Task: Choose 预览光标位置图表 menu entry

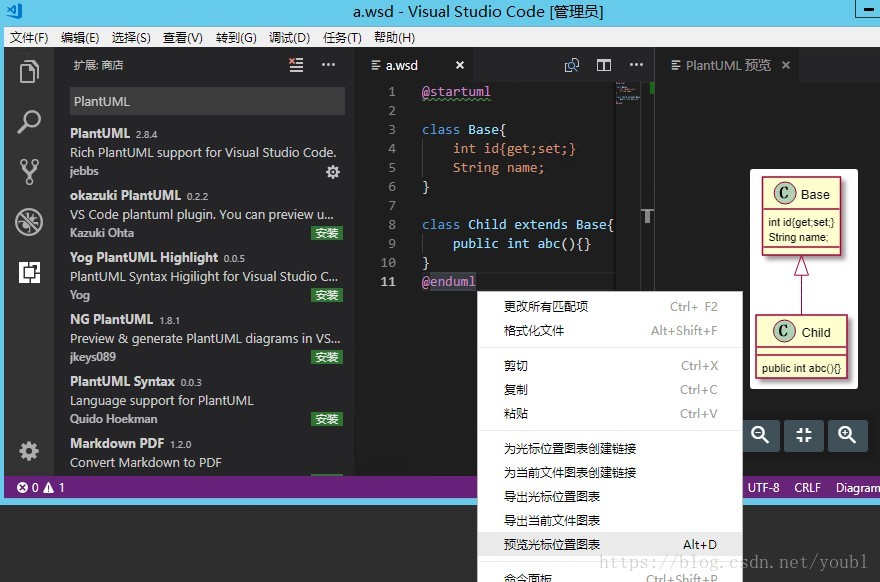Action: point(610,544)
